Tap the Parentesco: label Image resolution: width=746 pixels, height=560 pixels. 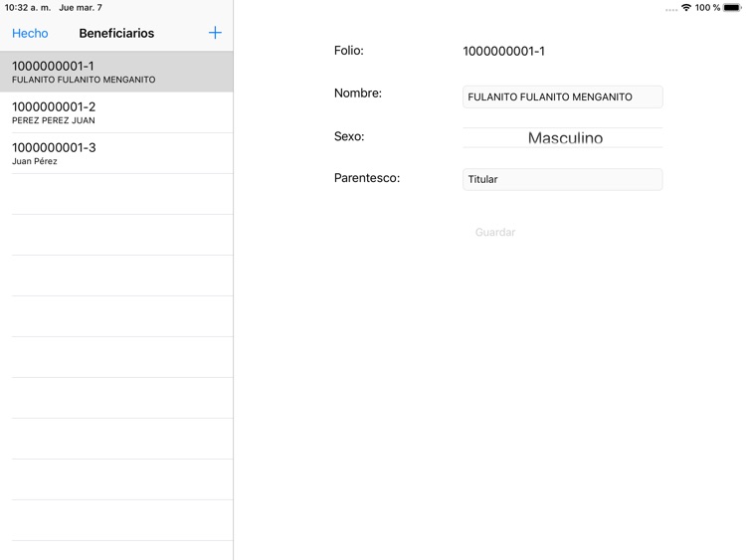[x=367, y=178]
